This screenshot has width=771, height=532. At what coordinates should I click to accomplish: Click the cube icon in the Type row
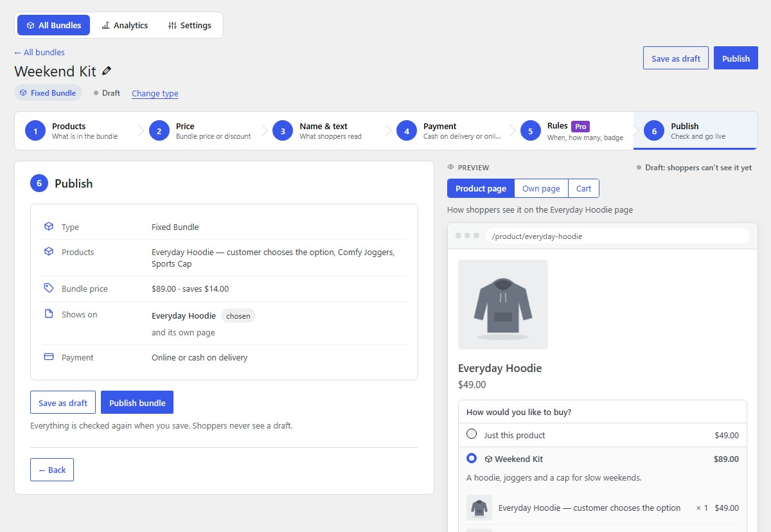click(49, 227)
